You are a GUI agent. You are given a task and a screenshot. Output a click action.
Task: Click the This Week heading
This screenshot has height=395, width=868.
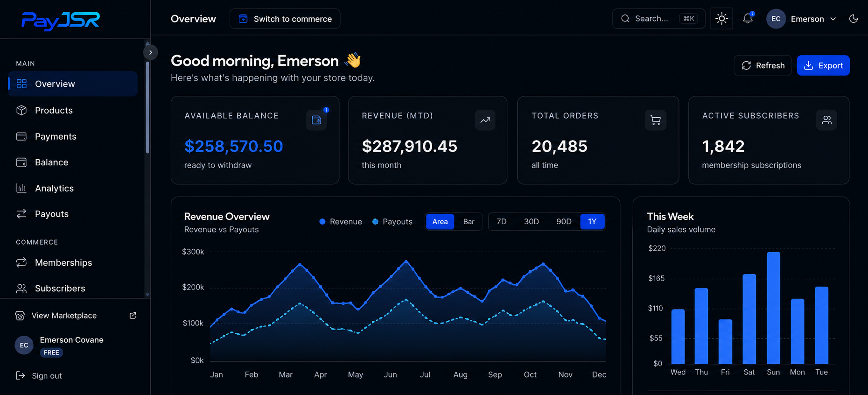[670, 216]
